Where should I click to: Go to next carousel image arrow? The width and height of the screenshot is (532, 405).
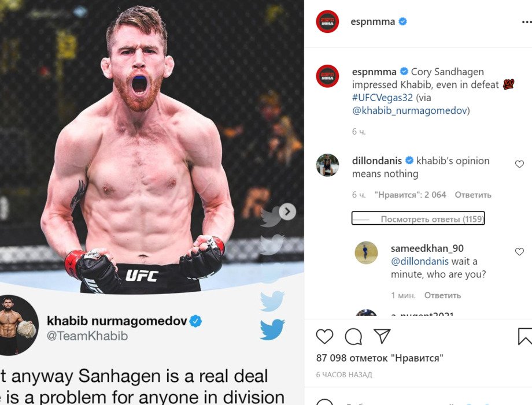click(287, 212)
